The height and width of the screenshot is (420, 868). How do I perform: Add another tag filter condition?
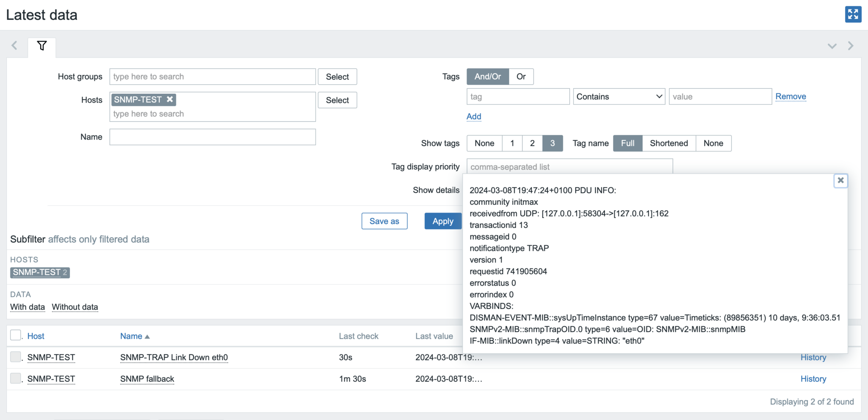click(473, 116)
